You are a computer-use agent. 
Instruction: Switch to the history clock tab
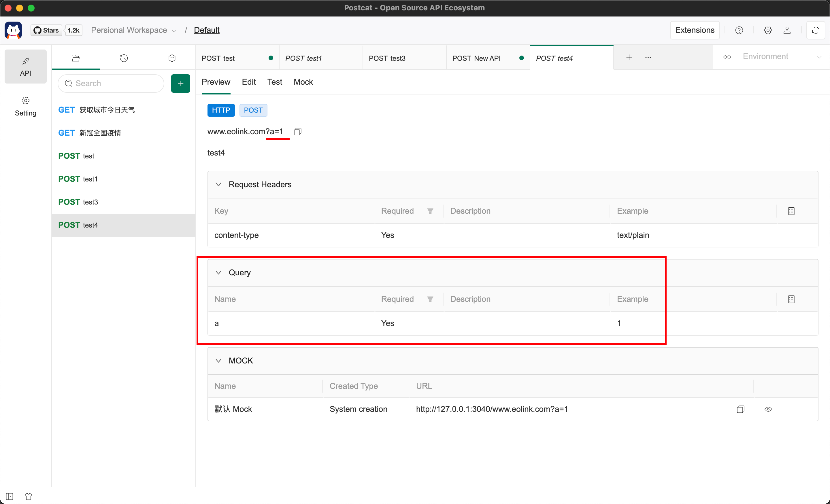[124, 58]
